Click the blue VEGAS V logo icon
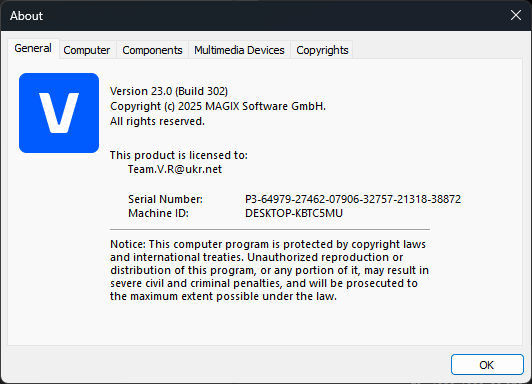 pyautogui.click(x=59, y=113)
